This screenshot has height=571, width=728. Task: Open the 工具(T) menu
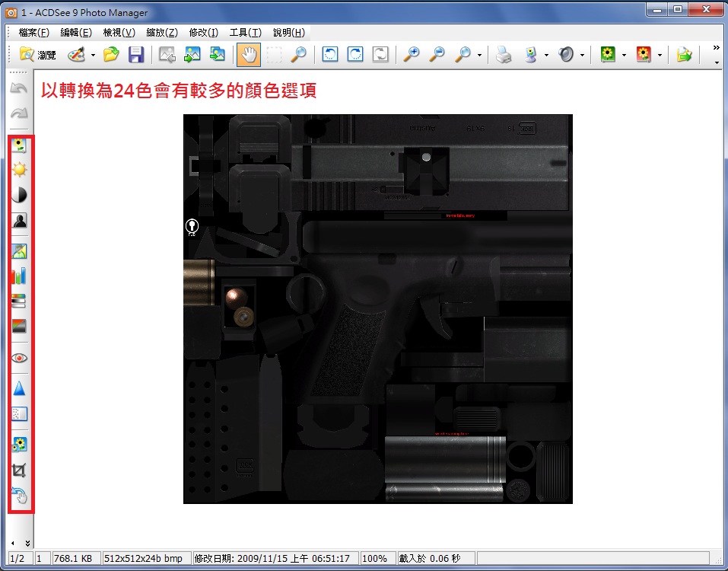246,33
